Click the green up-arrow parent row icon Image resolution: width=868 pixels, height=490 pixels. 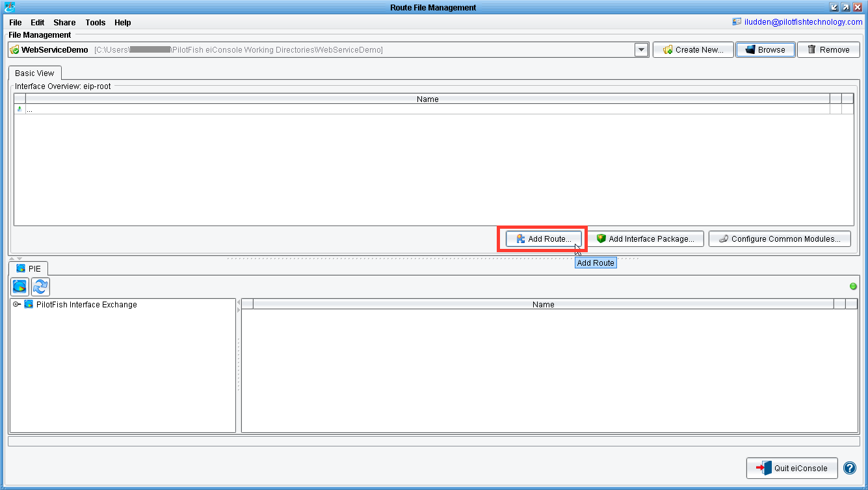pos(20,109)
